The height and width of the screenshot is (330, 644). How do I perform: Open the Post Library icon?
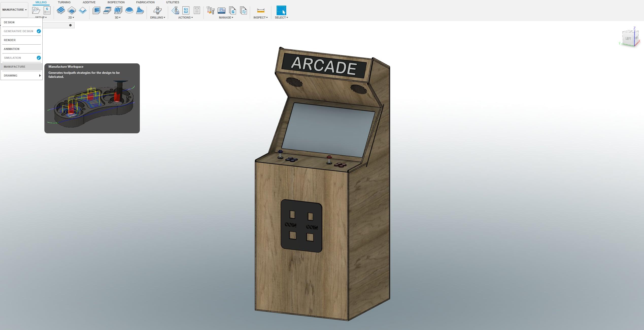tap(232, 10)
